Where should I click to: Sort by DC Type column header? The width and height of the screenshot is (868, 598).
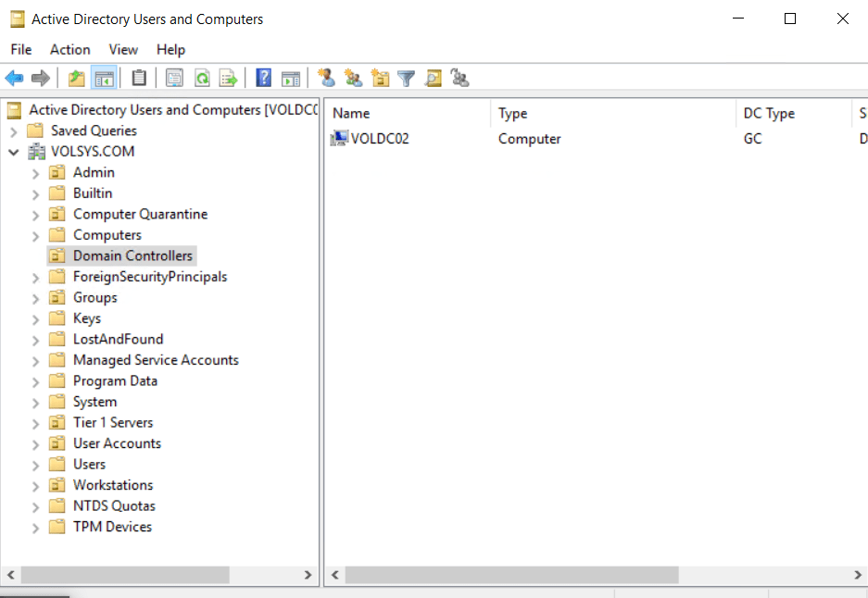click(769, 113)
